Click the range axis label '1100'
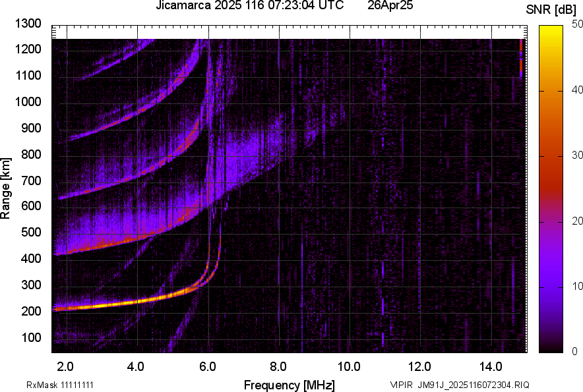The height and width of the screenshot is (392, 583). pos(28,75)
